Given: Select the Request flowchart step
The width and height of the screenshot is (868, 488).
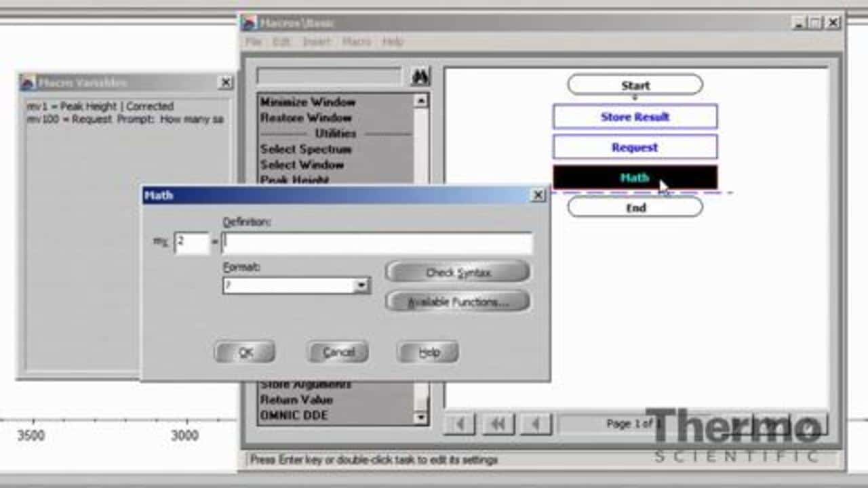Looking at the screenshot, I should pos(635,147).
